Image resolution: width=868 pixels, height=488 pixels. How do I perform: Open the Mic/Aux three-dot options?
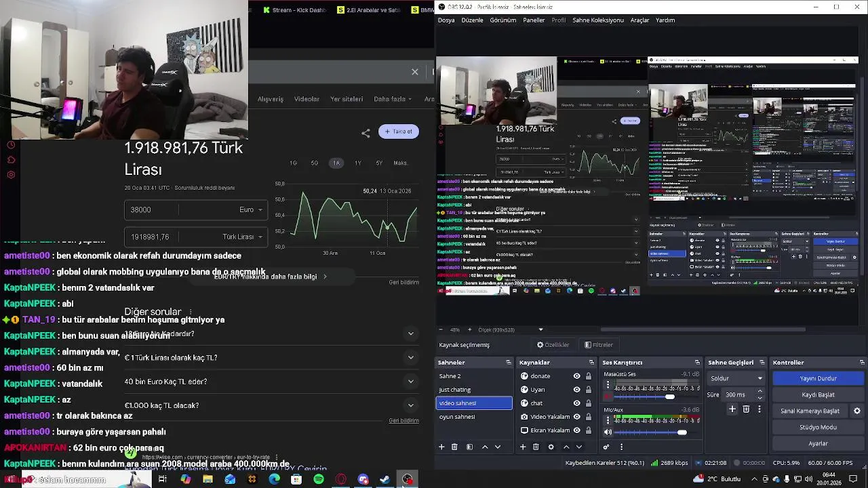click(608, 420)
